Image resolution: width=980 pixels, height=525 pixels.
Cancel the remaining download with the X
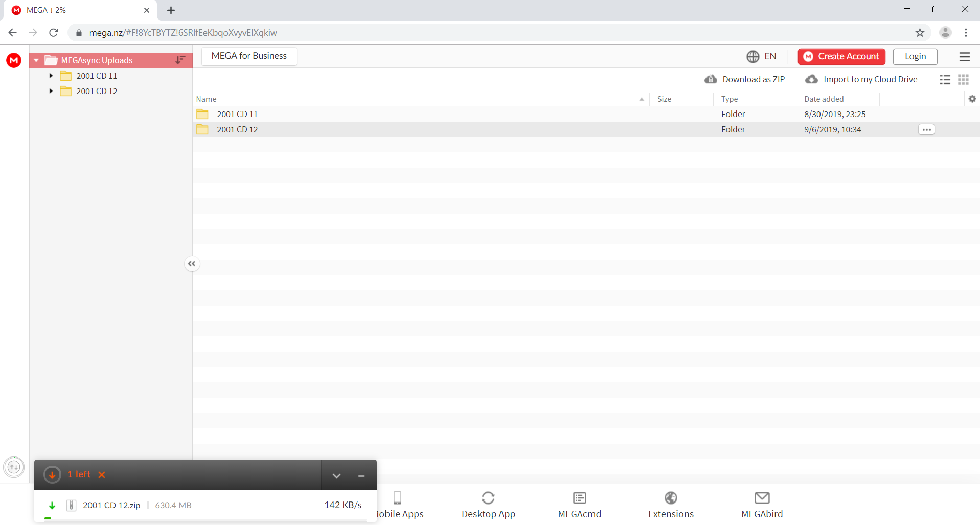tap(102, 475)
